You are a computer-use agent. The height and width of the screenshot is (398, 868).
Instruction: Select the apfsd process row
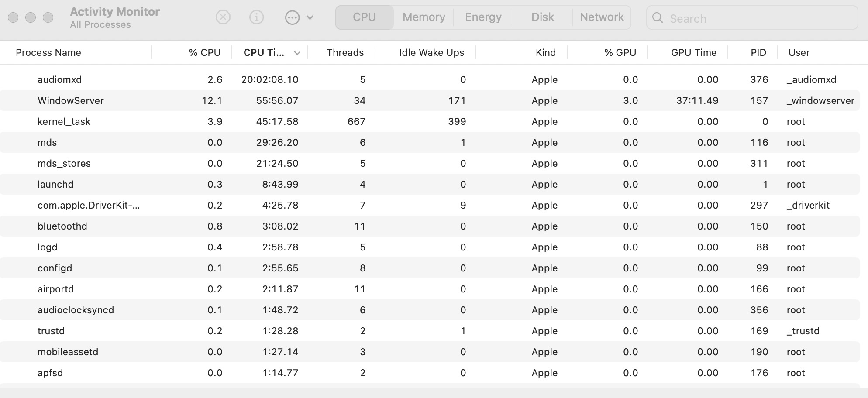[x=430, y=373]
